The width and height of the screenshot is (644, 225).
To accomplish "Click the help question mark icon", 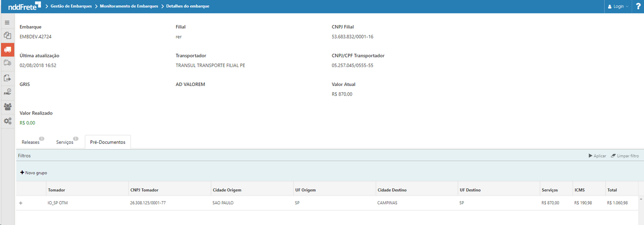I will coord(638,6).
